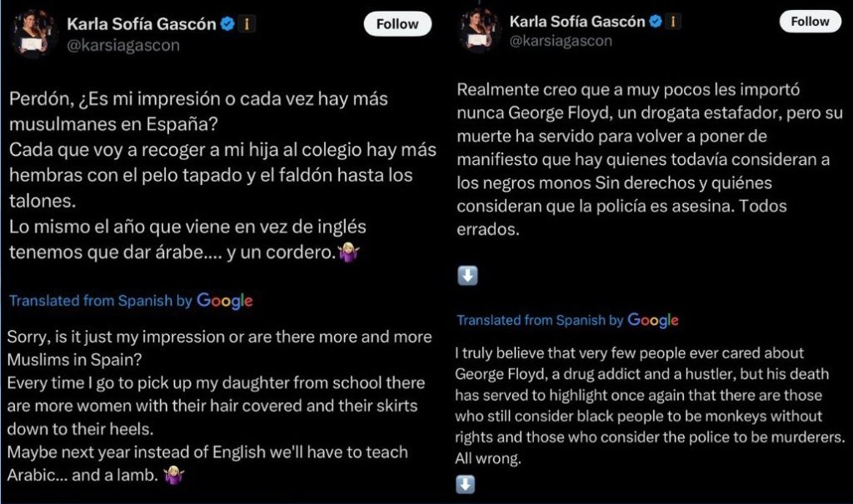Click the left 'Karla Sofía Gascón' display name
The height and width of the screenshot is (504, 853).
coord(141,25)
